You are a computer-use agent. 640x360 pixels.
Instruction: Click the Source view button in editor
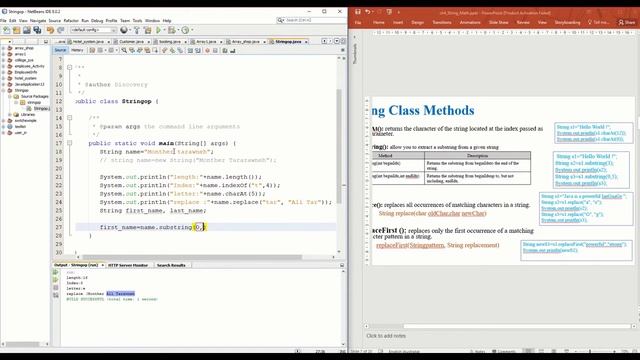[x=60, y=50]
